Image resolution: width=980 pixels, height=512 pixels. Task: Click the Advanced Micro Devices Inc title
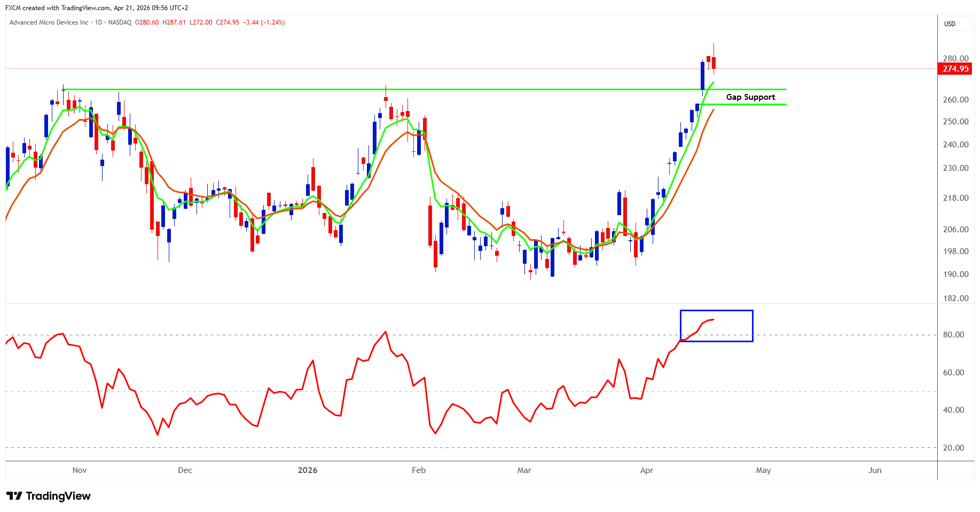point(49,22)
